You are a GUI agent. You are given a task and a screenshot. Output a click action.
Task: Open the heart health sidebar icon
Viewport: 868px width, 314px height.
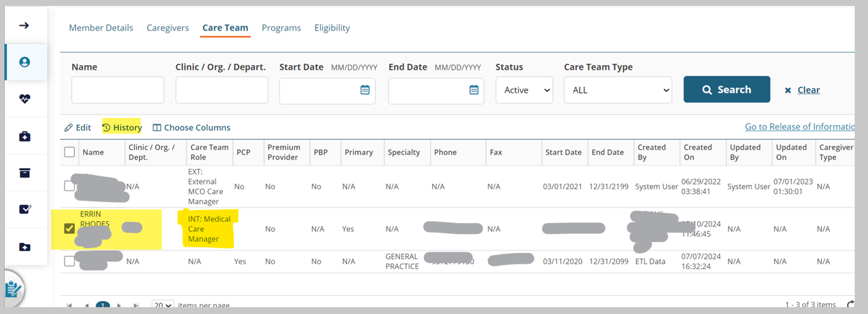pos(25,99)
